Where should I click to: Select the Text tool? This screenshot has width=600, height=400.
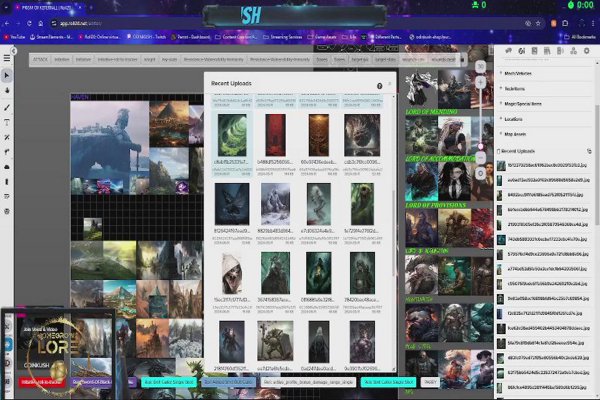[7, 122]
